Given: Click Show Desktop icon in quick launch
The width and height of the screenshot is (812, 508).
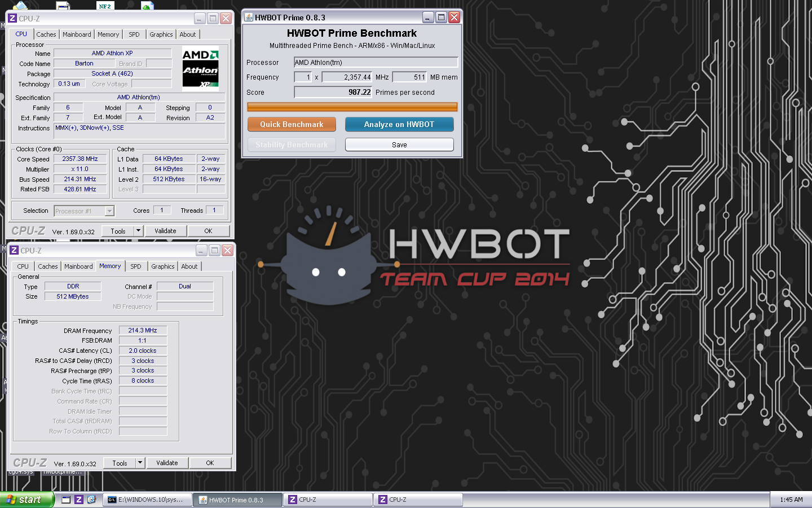Looking at the screenshot, I should 67,500.
